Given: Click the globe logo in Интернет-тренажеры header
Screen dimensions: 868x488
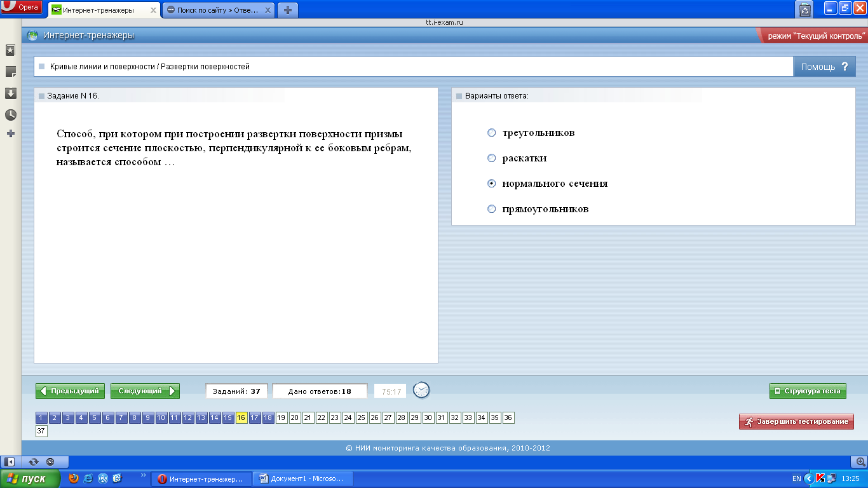Looking at the screenshot, I should pos(33,36).
